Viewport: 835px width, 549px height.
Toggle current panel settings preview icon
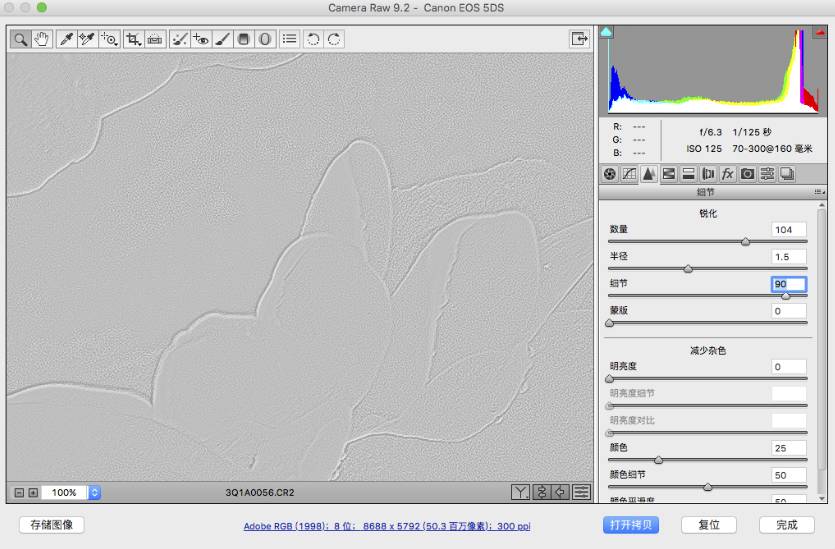[582, 492]
